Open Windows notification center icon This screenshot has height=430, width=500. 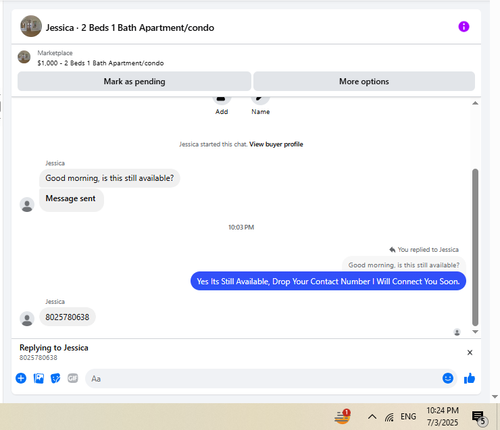479,418
